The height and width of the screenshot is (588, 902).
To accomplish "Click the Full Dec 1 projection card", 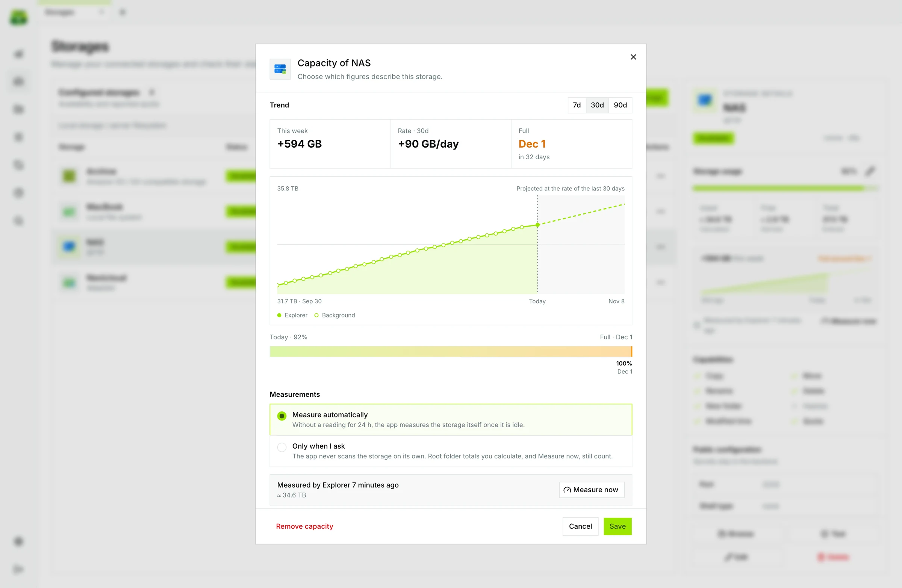I will (x=571, y=144).
